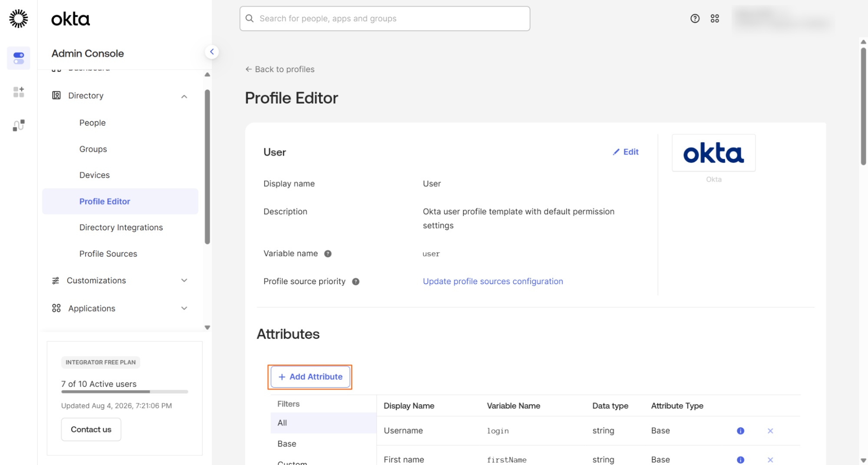Show info for the First name attribute
This screenshot has height=465, width=868.
[740, 460]
